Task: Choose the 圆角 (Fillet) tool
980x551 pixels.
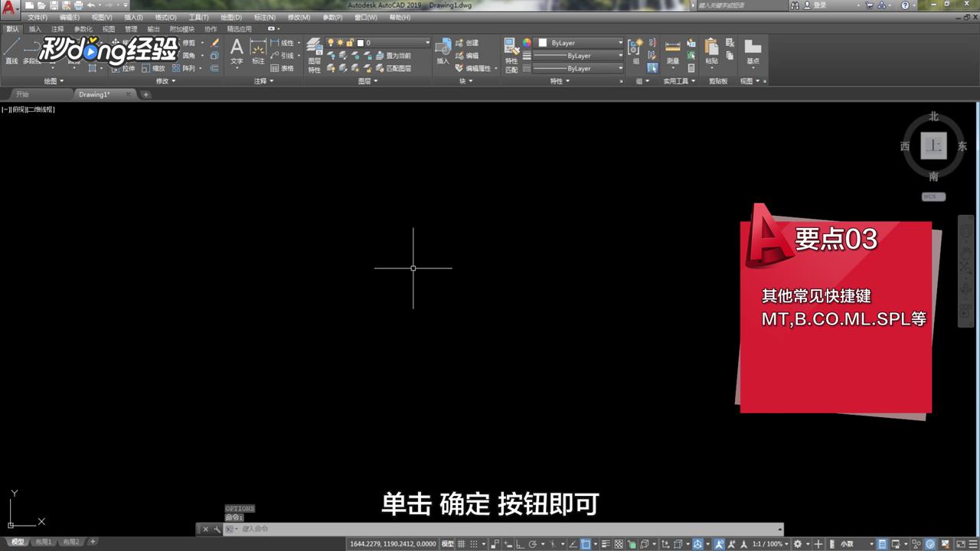Action: 188,56
